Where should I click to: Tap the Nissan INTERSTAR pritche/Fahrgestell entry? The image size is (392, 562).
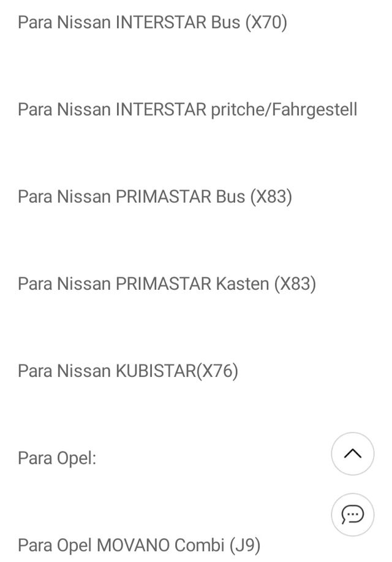pos(187,110)
